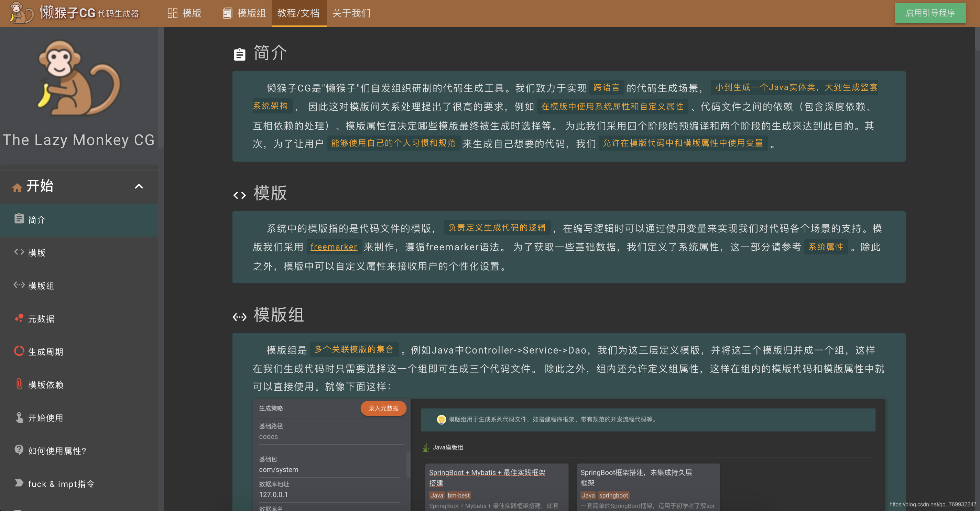This screenshot has height=511, width=980.
Task: Click the code brackets icon beside 模版 in sidebar
Action: [x=19, y=252]
